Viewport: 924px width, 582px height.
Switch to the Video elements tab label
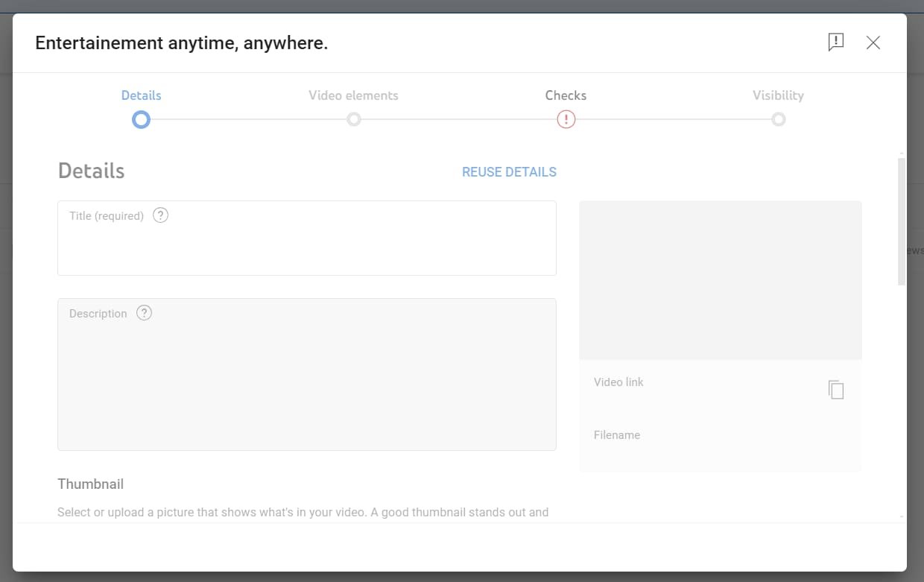tap(353, 95)
